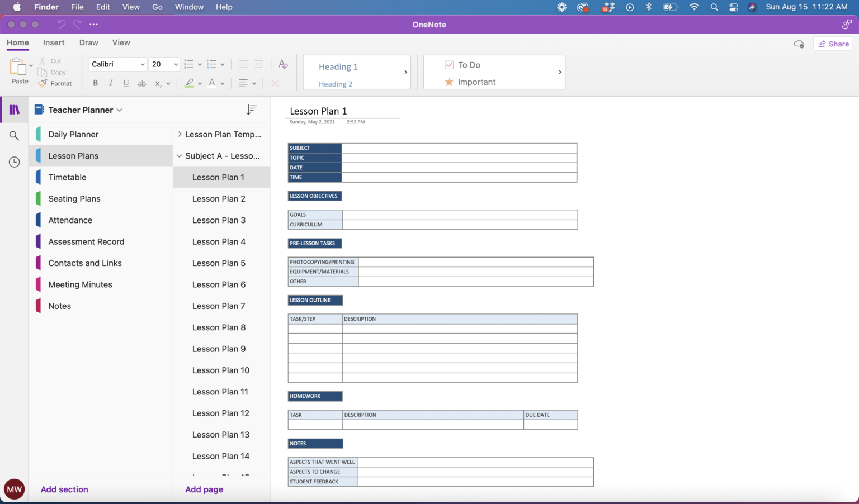859x504 pixels.
Task: Select the Format painter brush
Action: [x=43, y=83]
